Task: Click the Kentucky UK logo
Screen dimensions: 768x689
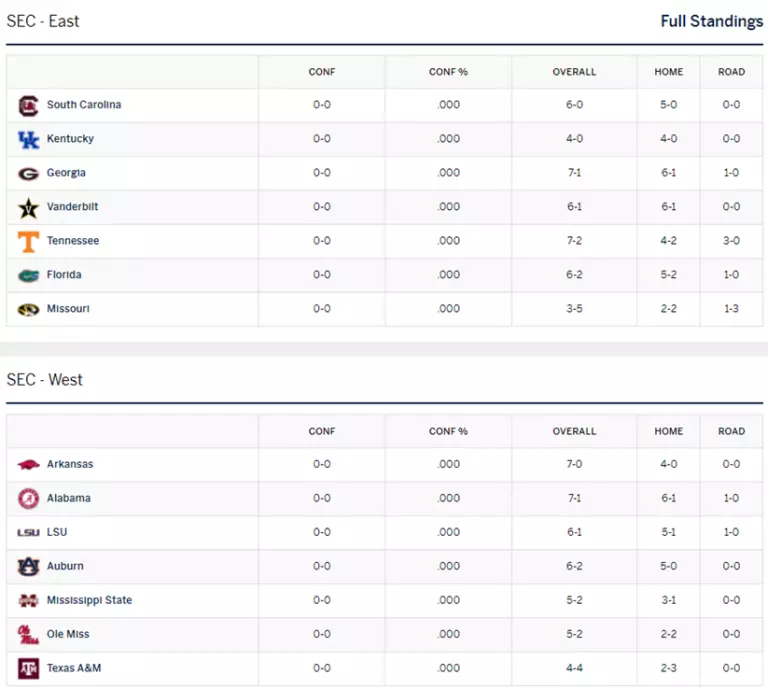Action: tap(28, 140)
